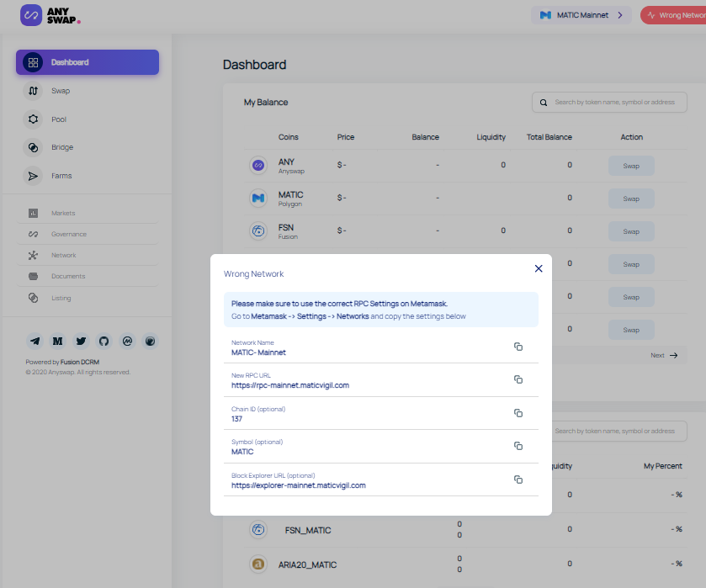
Task: Go to Next page of balances
Action: (x=664, y=355)
